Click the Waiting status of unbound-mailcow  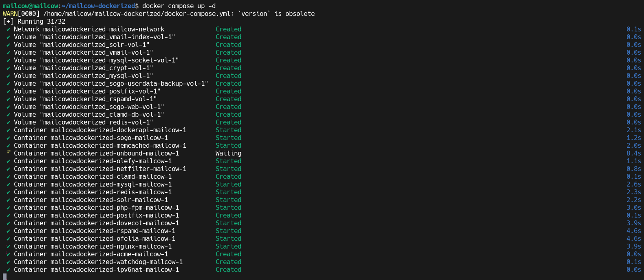[228, 153]
